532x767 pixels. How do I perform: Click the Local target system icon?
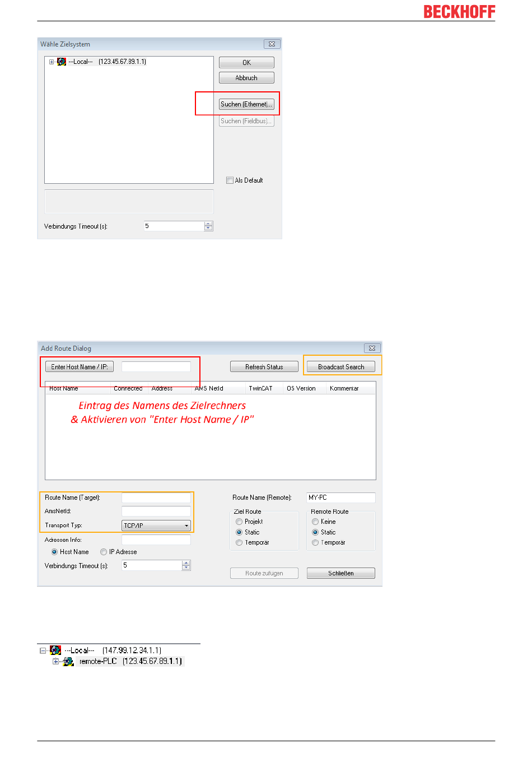tap(62, 62)
